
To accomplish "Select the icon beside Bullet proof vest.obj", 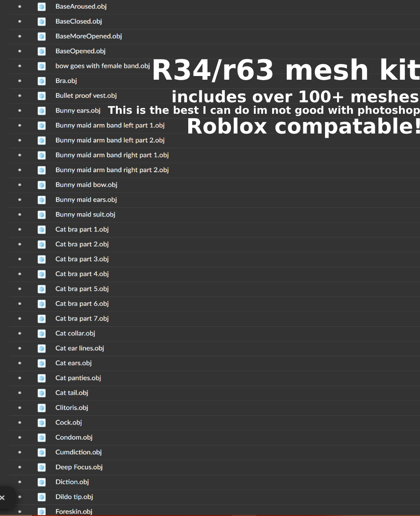I will tap(42, 96).
